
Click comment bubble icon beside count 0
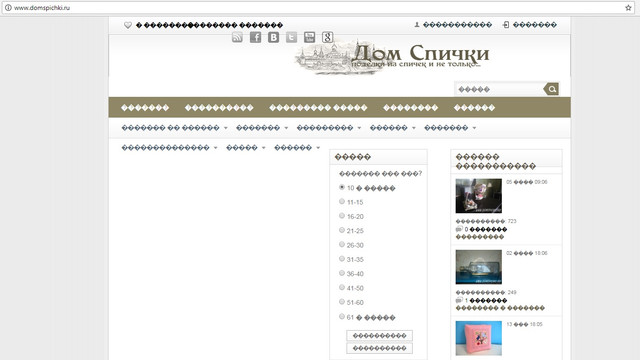459,229
